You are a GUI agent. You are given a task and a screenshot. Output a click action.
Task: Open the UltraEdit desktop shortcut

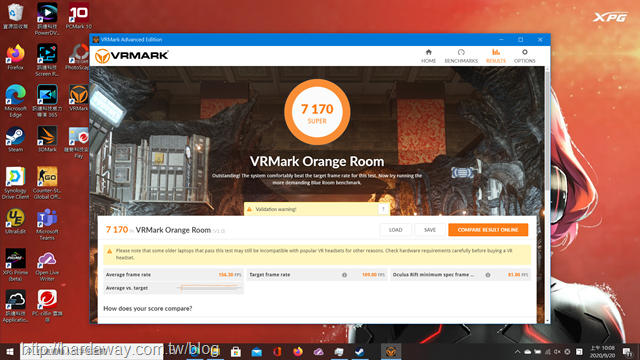click(x=15, y=221)
